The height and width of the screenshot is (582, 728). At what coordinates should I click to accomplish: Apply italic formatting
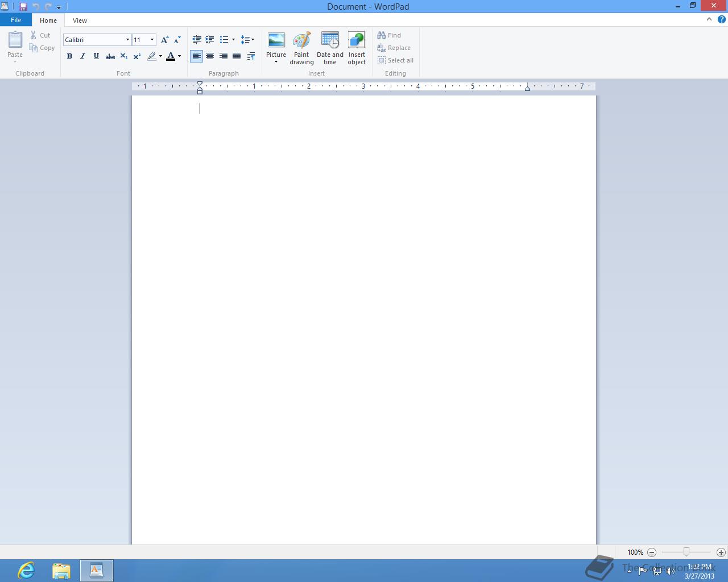pyautogui.click(x=82, y=56)
